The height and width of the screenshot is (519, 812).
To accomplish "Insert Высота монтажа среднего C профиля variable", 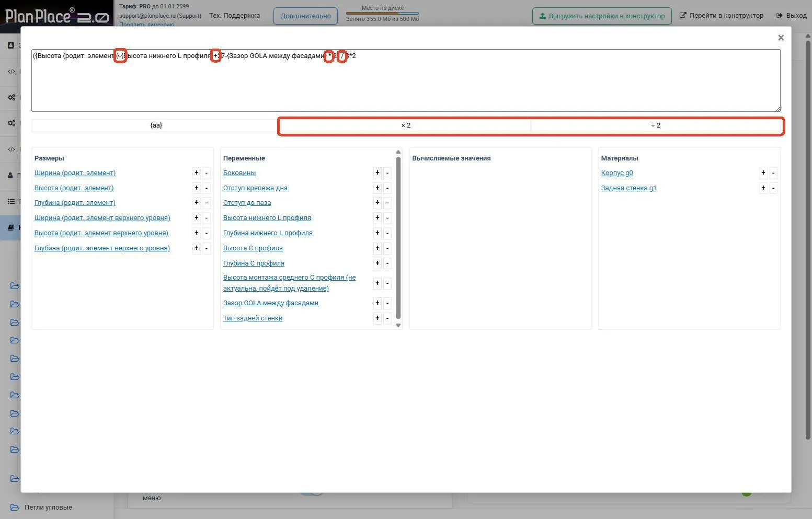I will click(x=289, y=283).
